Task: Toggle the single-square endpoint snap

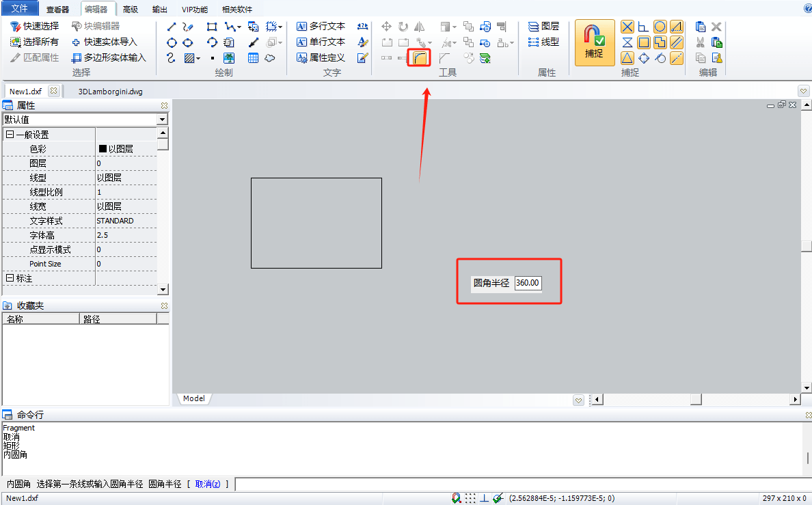Action: 644,42
